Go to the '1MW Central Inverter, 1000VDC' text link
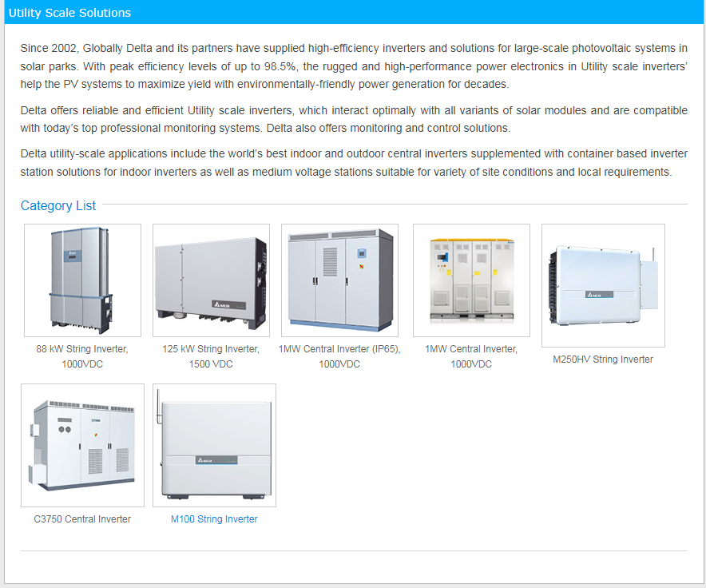 [x=471, y=356]
